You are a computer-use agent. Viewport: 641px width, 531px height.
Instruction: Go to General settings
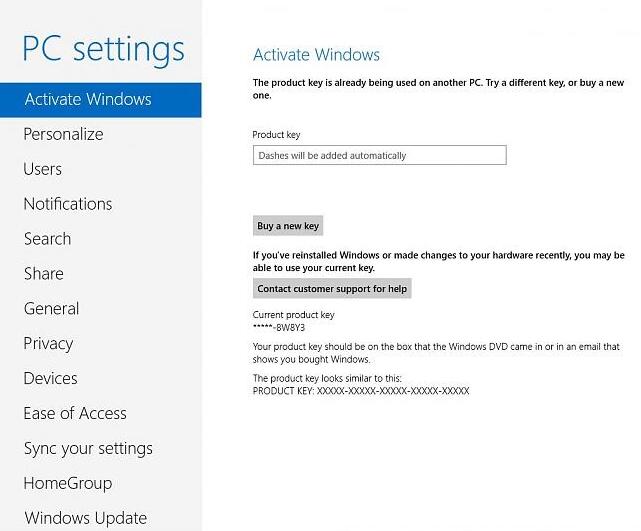coord(52,309)
